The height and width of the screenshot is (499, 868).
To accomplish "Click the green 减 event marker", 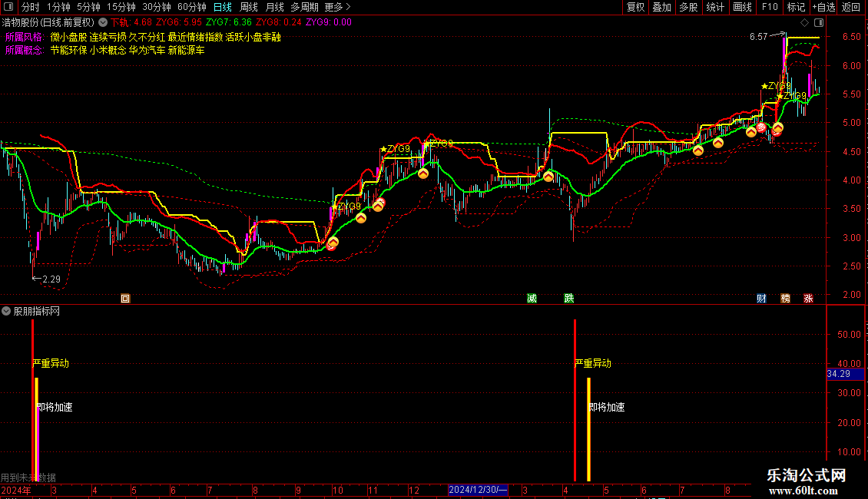I will (532, 299).
